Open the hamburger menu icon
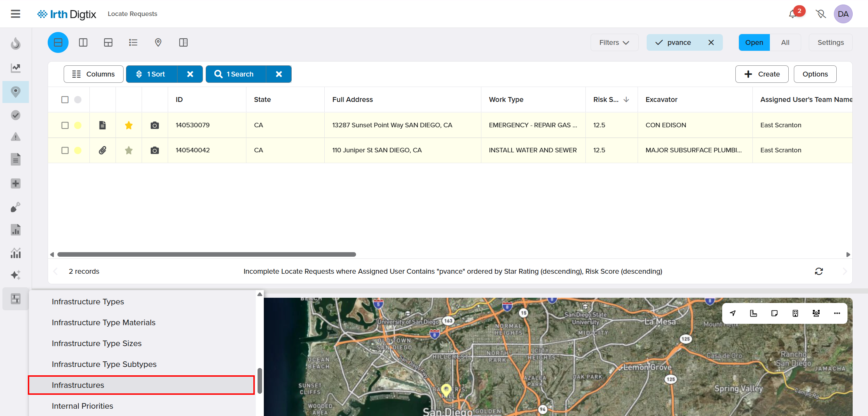868x416 pixels. coord(15,14)
